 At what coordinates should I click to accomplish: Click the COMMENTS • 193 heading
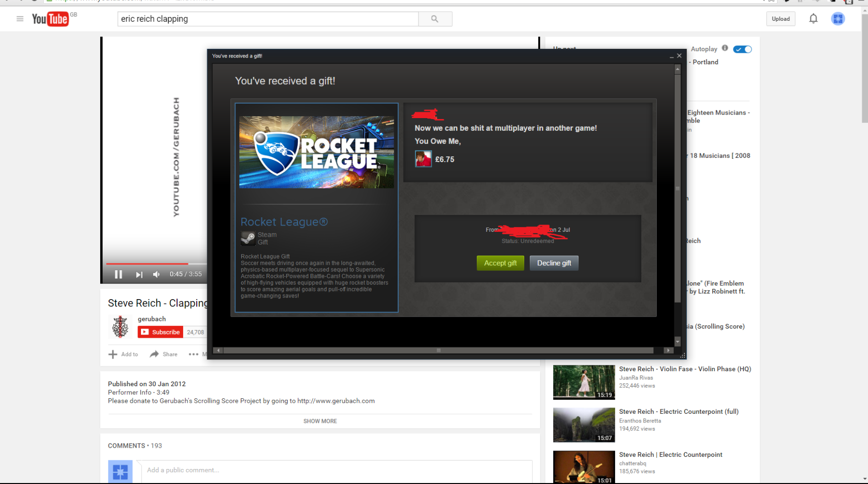[x=135, y=446]
